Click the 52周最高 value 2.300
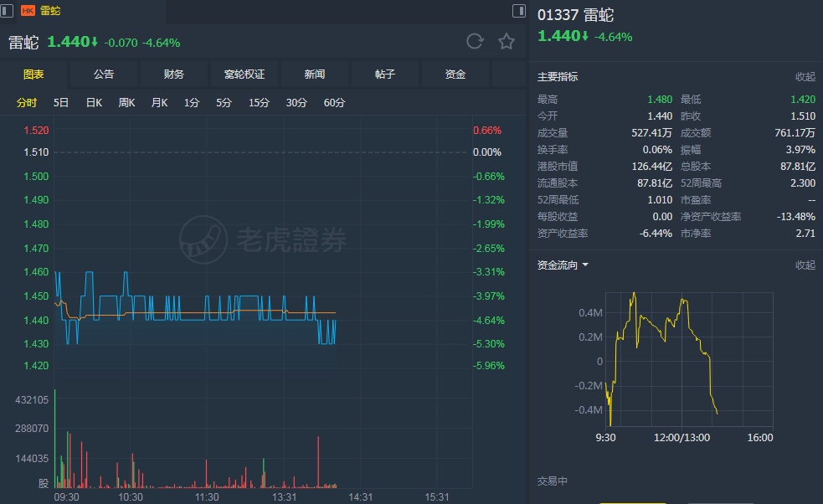 (x=803, y=183)
